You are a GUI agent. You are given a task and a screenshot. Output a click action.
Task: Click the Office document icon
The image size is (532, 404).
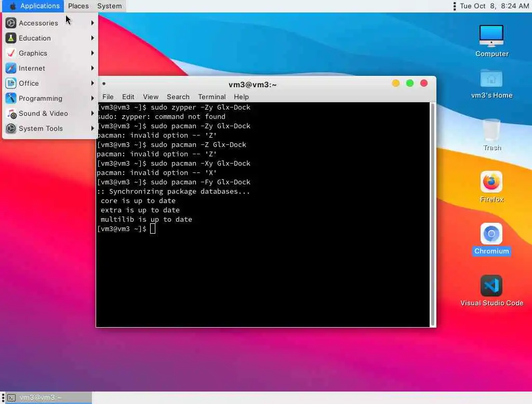click(11, 83)
